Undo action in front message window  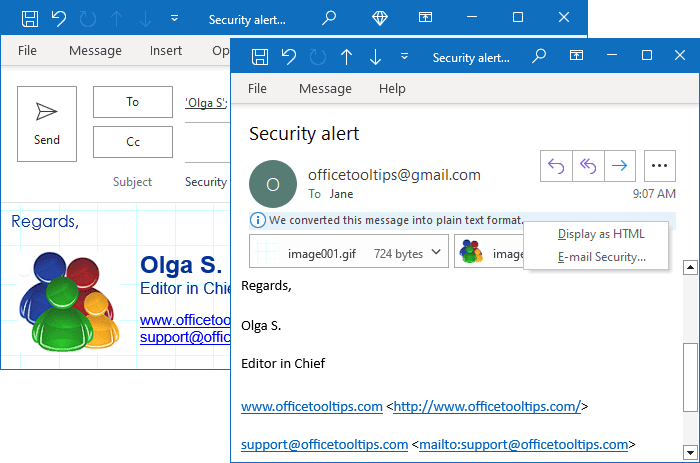(289, 57)
